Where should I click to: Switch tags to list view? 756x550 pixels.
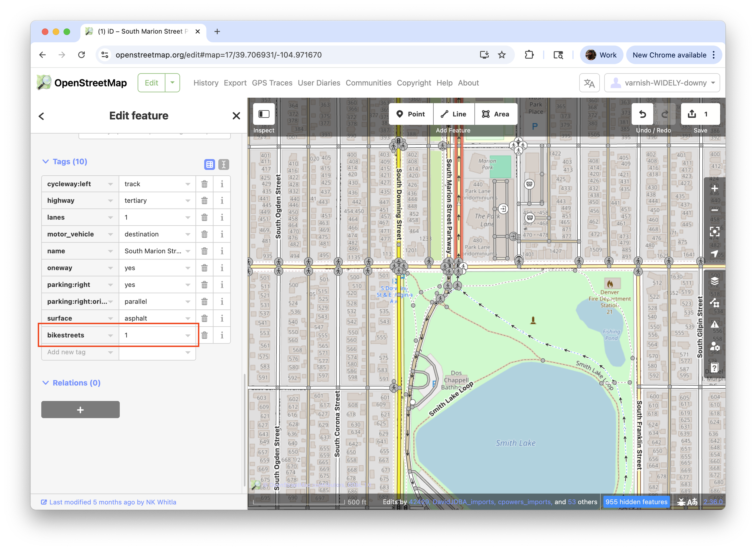pyautogui.click(x=209, y=164)
